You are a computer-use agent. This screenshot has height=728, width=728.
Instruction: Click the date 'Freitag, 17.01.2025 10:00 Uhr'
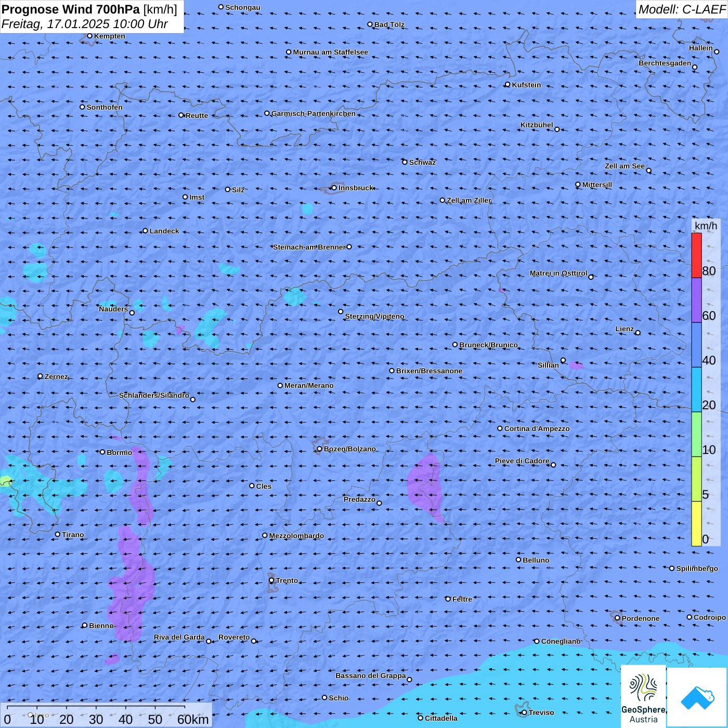[85, 24]
